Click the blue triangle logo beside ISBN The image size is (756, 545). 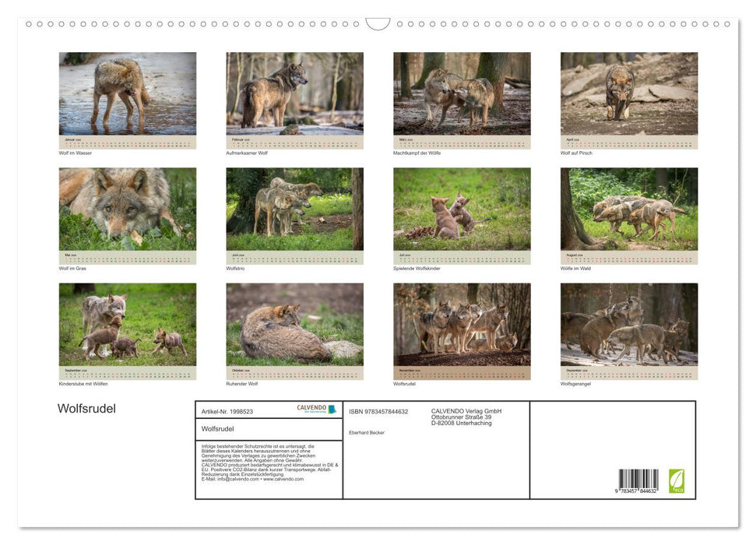[x=332, y=408]
